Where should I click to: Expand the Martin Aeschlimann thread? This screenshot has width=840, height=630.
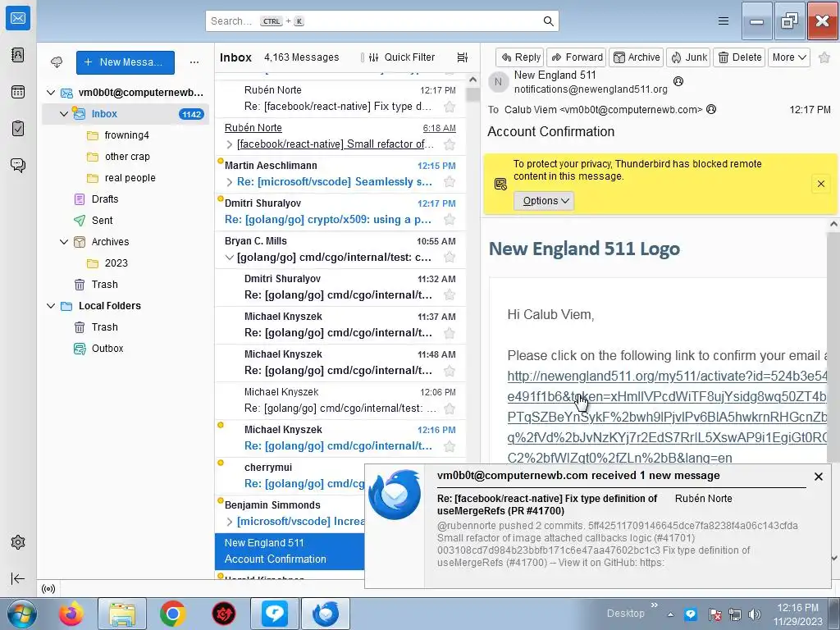[x=230, y=182]
